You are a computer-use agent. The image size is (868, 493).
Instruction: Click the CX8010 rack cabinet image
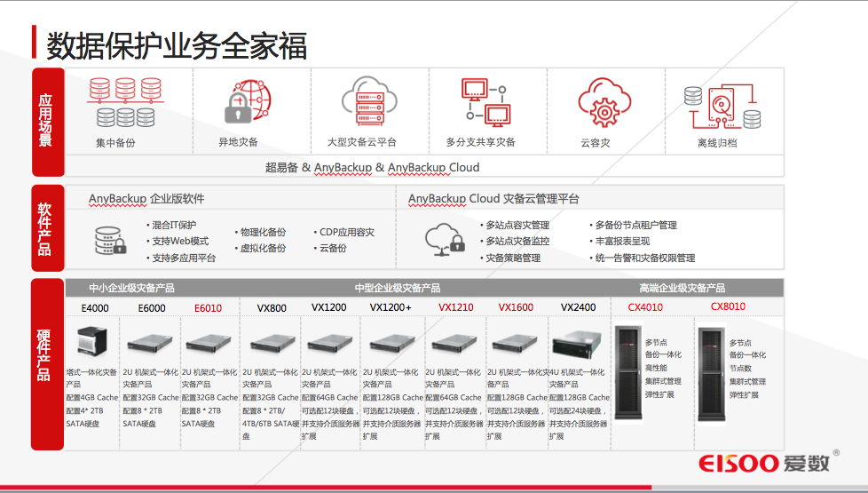click(712, 374)
